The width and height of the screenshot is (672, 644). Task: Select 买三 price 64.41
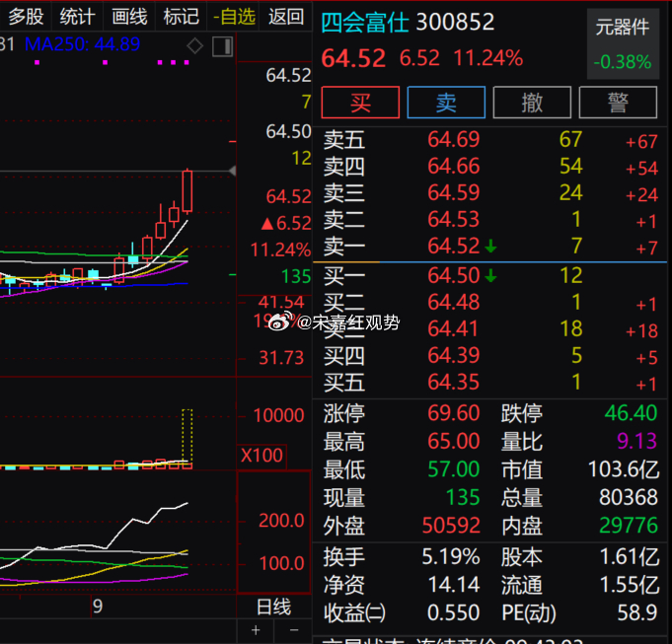coord(454,328)
